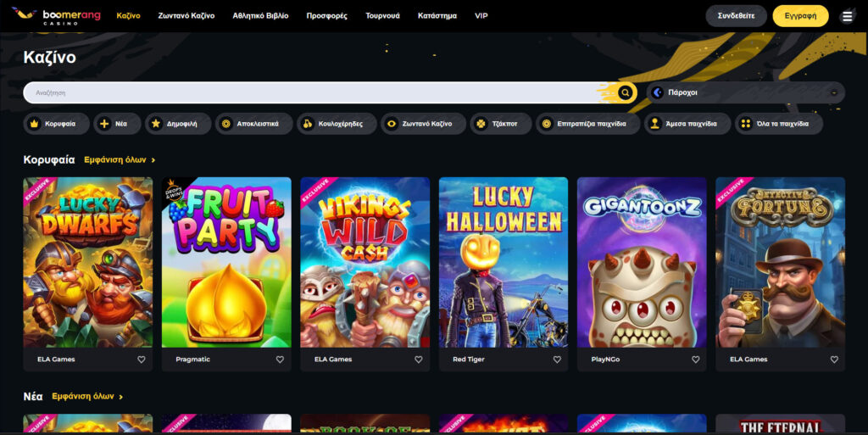The width and height of the screenshot is (868, 435).
Task: Select the Κουλοχέρηδες cherries filter
Action: 337,124
